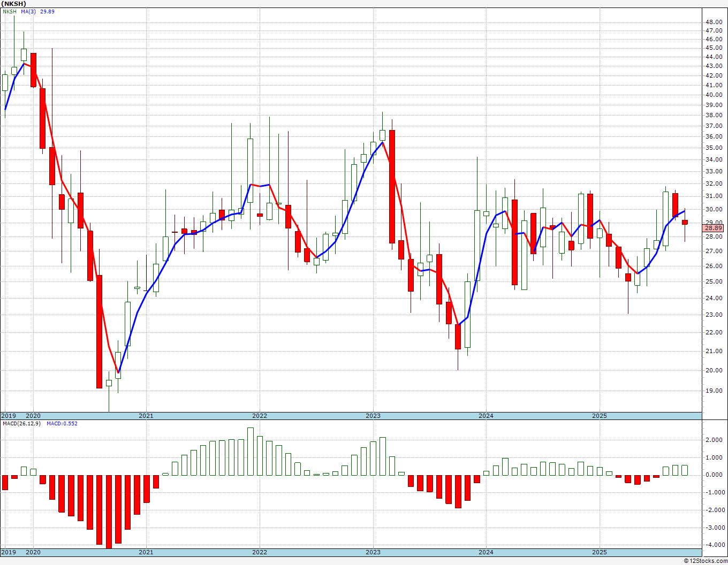Image resolution: width=728 pixels, height=565 pixels.
Task: Click 2025 on the MACD panel time axis
Action: [600, 552]
